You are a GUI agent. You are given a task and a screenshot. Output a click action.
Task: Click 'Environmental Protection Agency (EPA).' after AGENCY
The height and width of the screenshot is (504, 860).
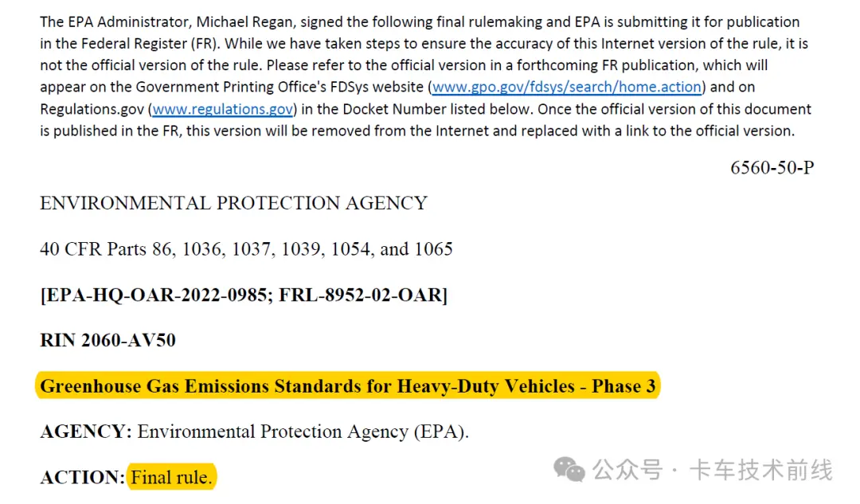click(x=303, y=432)
